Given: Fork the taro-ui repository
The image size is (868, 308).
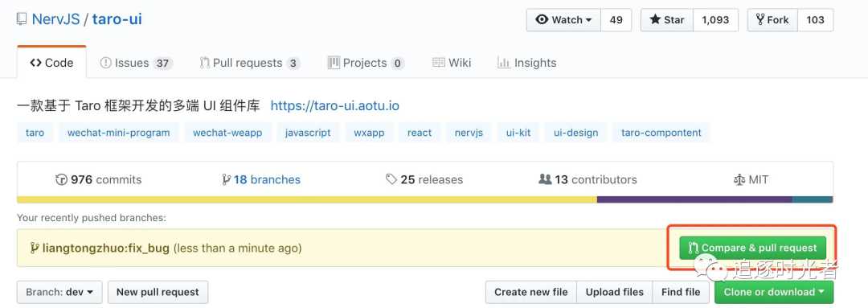Looking at the screenshot, I should coord(772,20).
